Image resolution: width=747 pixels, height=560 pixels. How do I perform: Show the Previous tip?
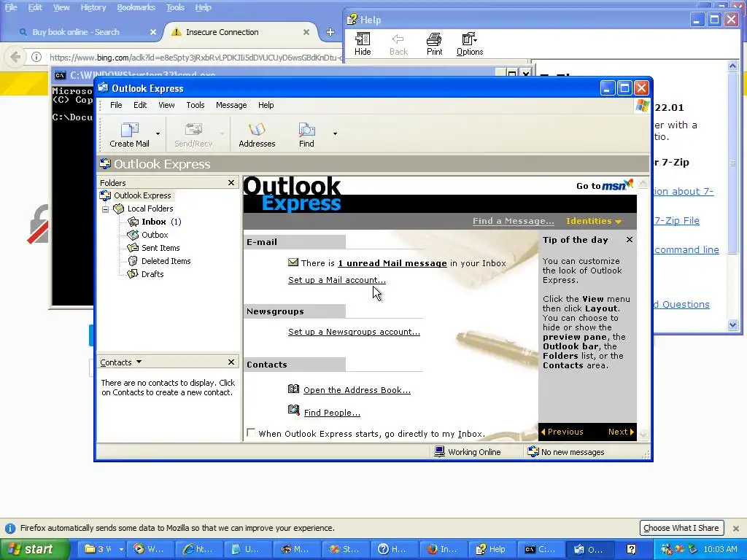pos(562,432)
